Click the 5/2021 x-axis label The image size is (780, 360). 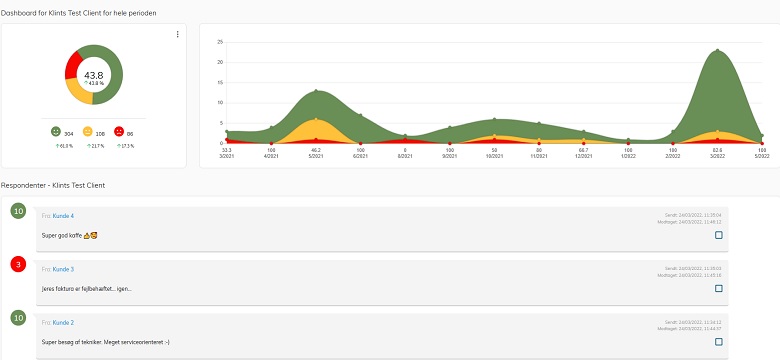(x=316, y=156)
